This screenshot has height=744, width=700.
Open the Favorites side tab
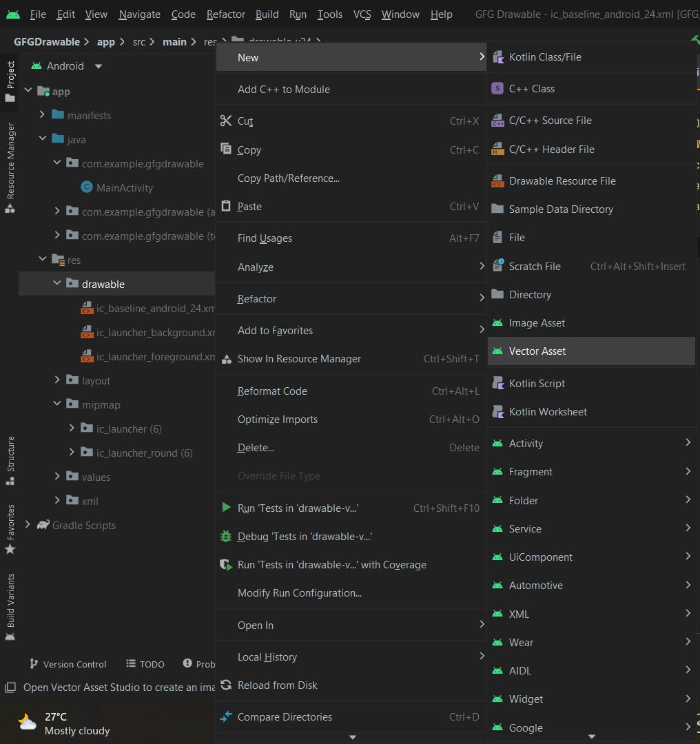pyautogui.click(x=10, y=529)
